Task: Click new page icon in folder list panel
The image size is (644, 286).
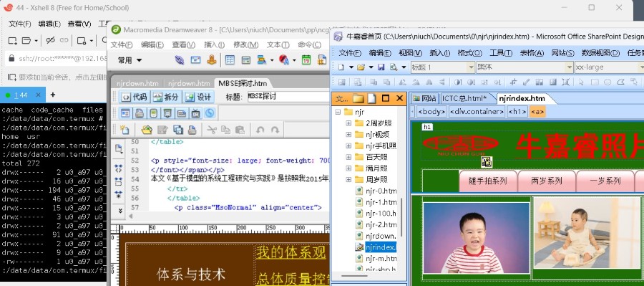Action: [x=371, y=98]
